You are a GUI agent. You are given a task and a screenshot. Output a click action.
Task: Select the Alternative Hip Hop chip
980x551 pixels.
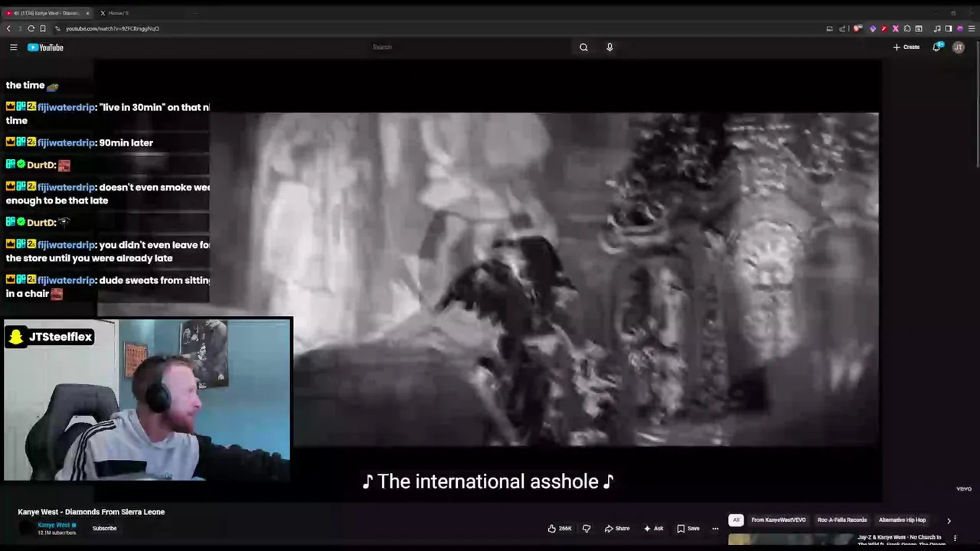(x=902, y=520)
